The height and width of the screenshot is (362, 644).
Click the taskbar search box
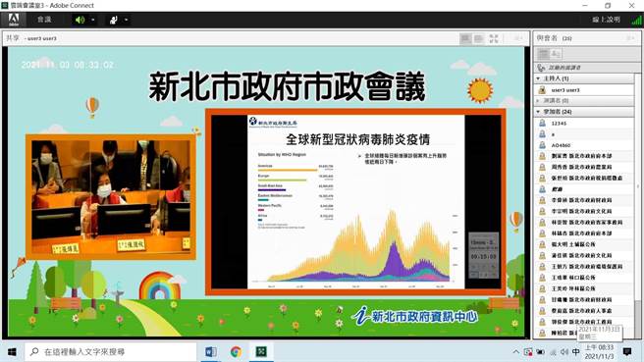point(110,352)
